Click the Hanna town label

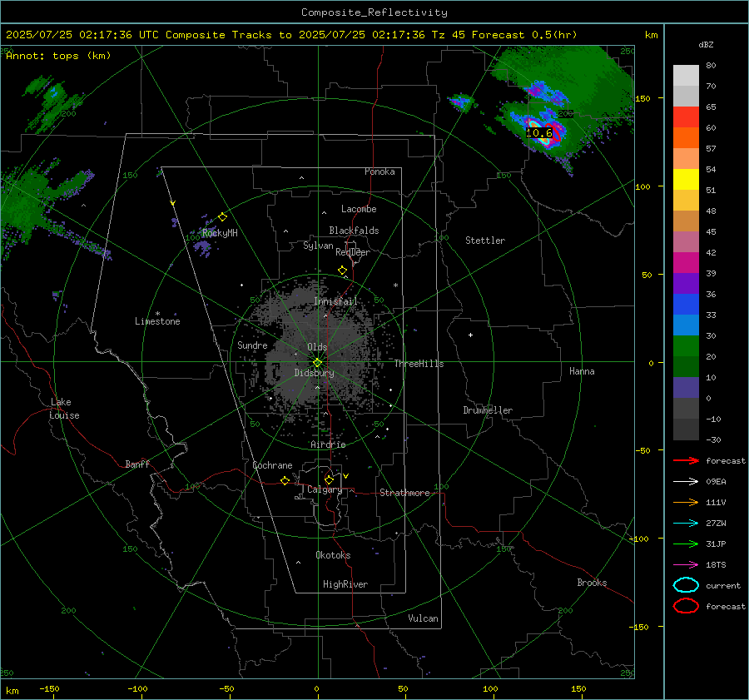582,371
